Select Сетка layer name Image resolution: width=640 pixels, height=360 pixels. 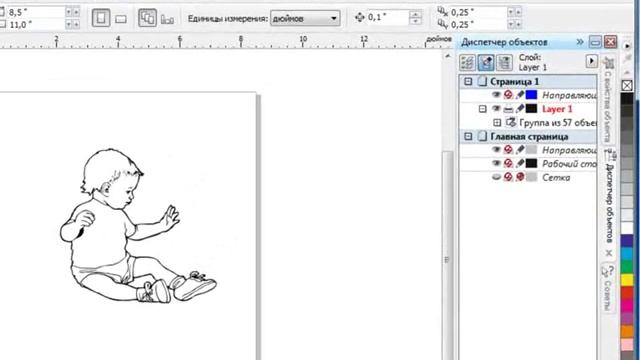pos(556,177)
